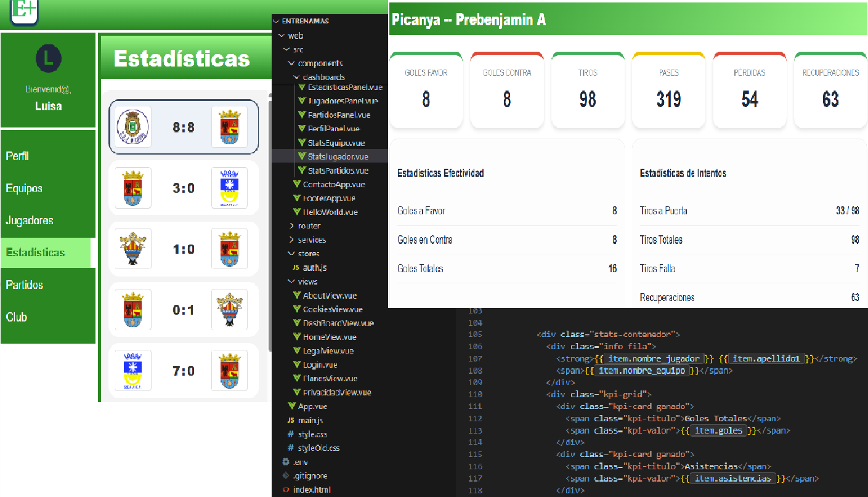This screenshot has height=497, width=868.
Task: Click the HTML icon beside index.html
Action: pyautogui.click(x=286, y=490)
